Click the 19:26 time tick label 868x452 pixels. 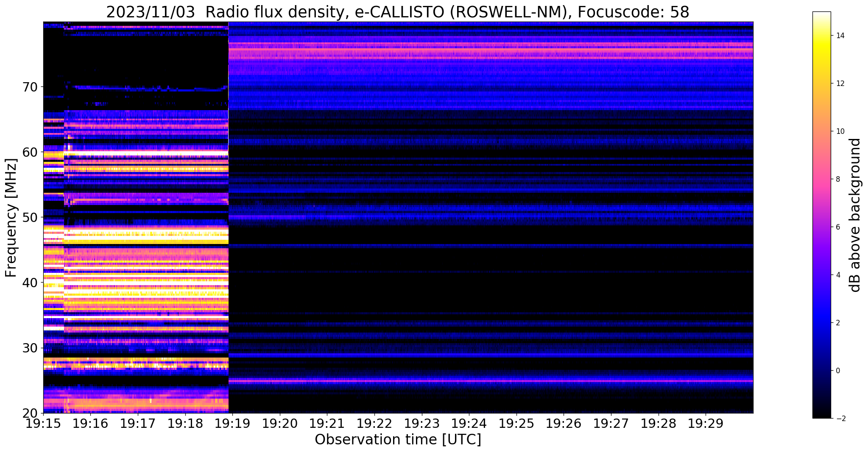[564, 424]
